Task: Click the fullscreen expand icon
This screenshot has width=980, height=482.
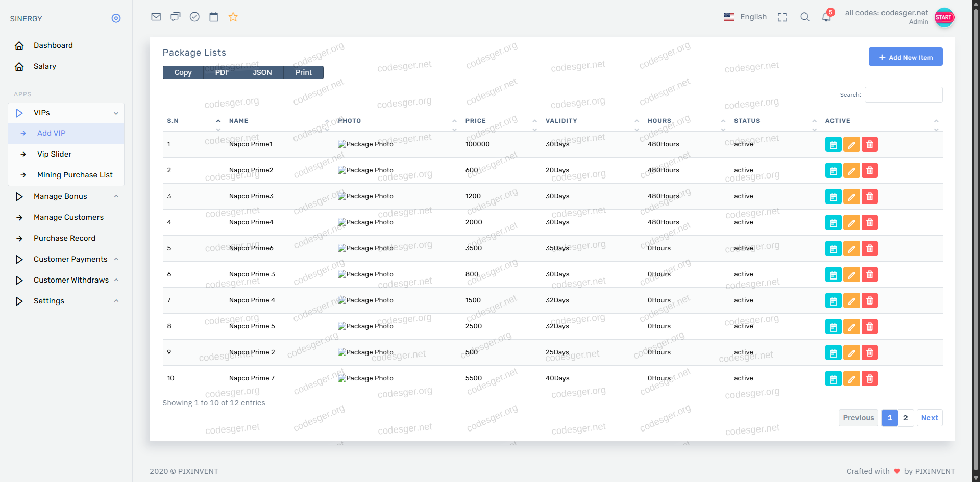Action: [782, 17]
